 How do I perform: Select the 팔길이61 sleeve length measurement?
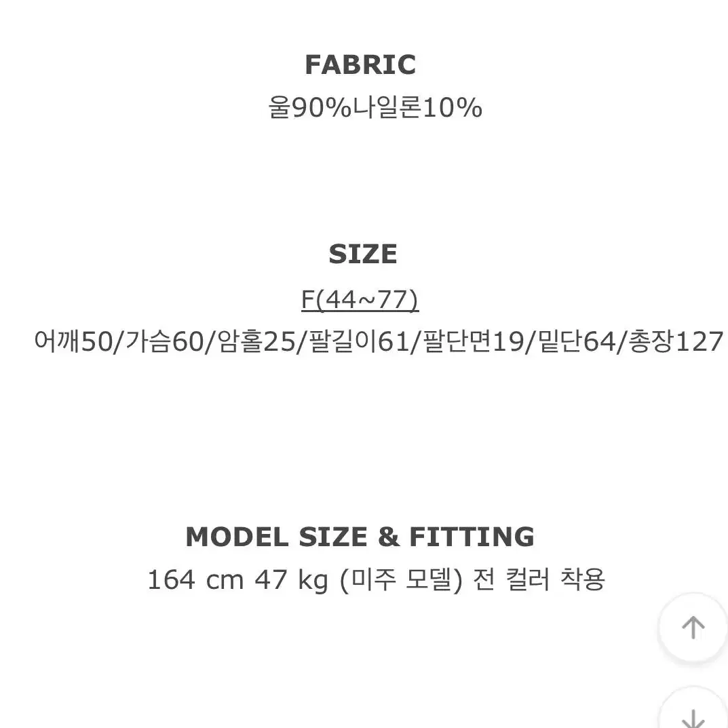(360, 341)
